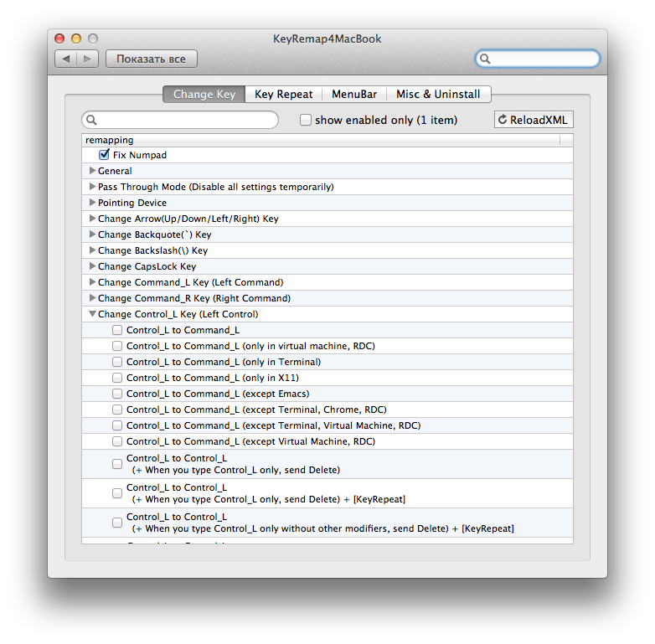Select the Change CapsLock Key text
The width and height of the screenshot is (655, 644).
pos(147,266)
